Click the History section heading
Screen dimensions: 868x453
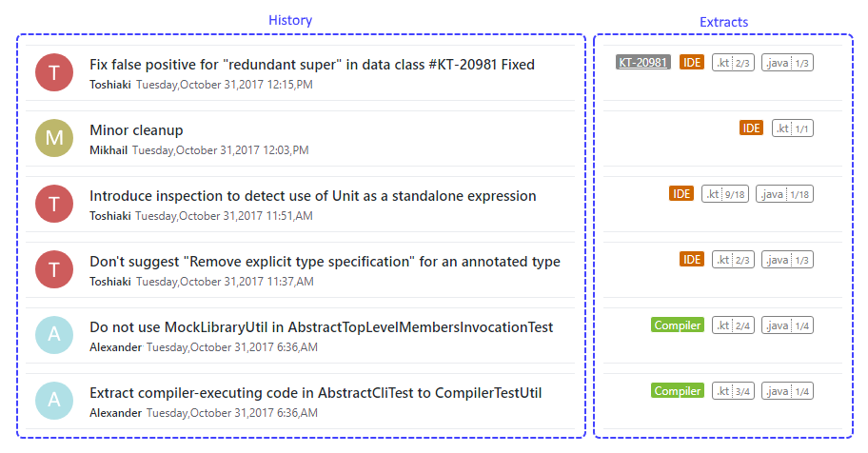(290, 20)
